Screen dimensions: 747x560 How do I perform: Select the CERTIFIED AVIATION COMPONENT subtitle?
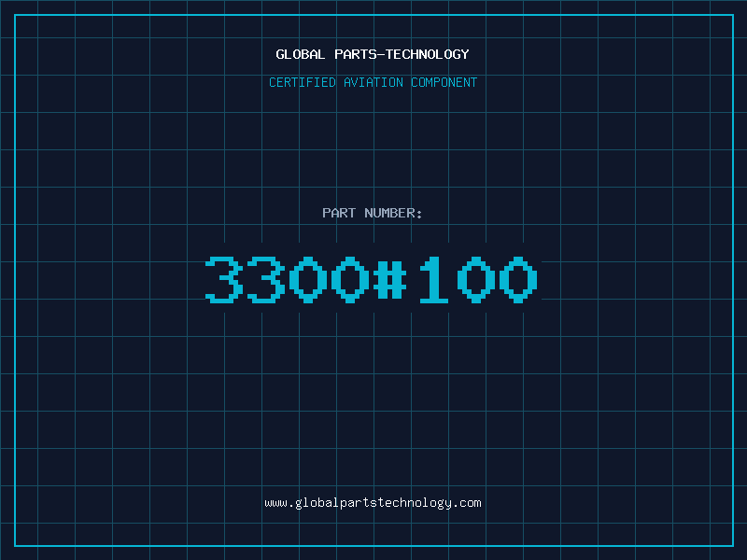(x=373, y=82)
